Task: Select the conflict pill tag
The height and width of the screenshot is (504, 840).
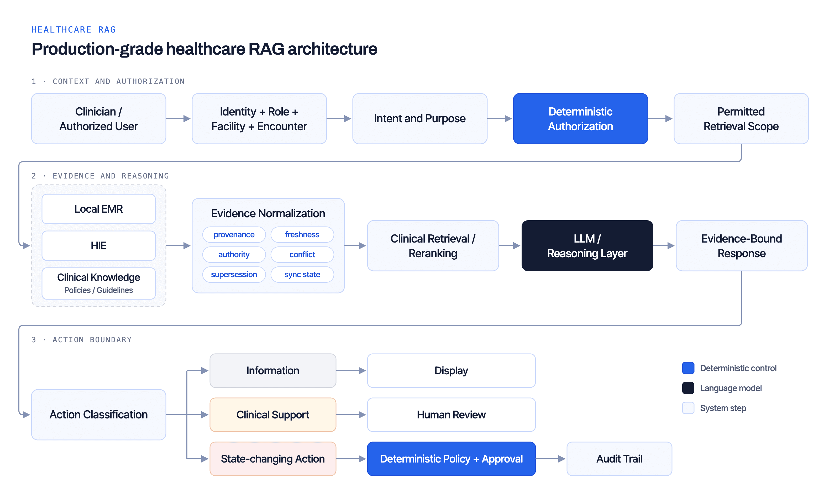Action: pyautogui.click(x=302, y=254)
